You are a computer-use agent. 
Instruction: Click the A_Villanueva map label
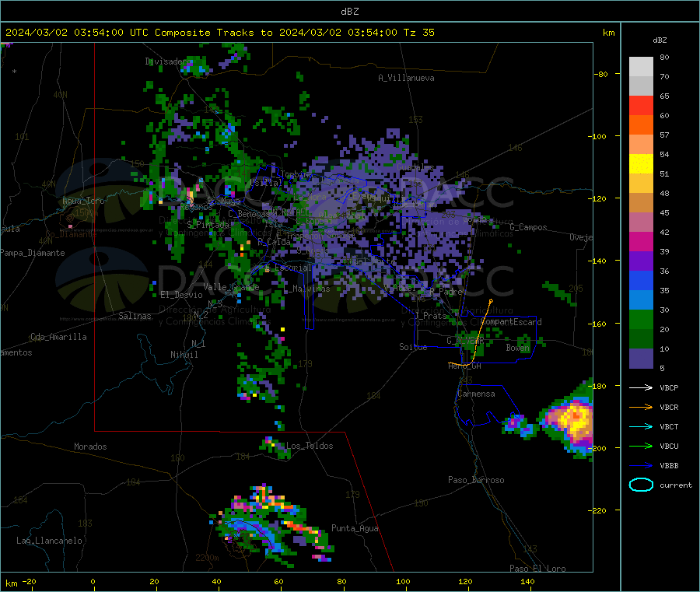406,78
